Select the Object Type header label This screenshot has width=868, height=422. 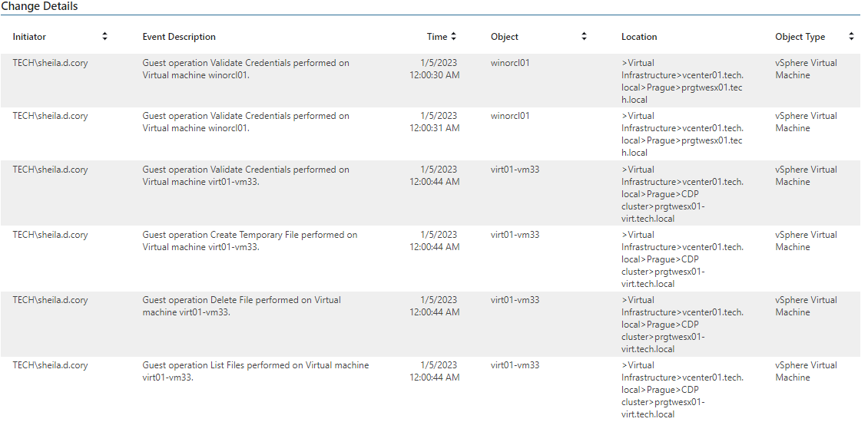coord(800,37)
